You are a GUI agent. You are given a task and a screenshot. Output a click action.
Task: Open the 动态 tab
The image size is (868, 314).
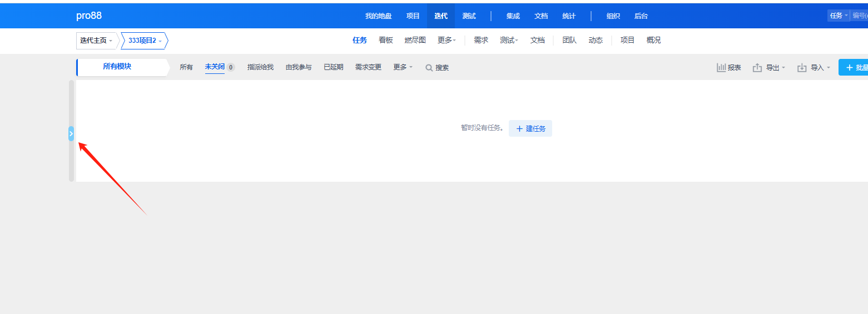tap(596, 40)
